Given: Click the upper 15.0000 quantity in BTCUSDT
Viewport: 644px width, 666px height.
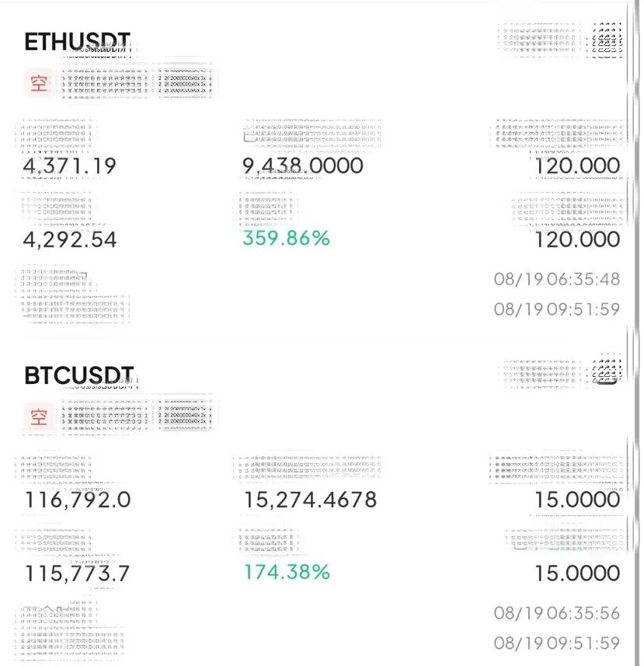Looking at the screenshot, I should pos(577,500).
